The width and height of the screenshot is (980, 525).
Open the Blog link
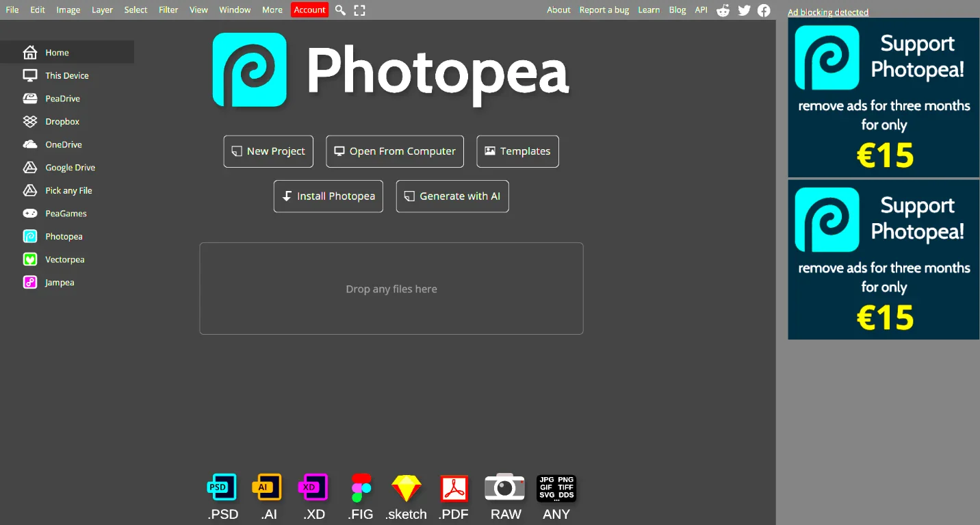pyautogui.click(x=678, y=10)
